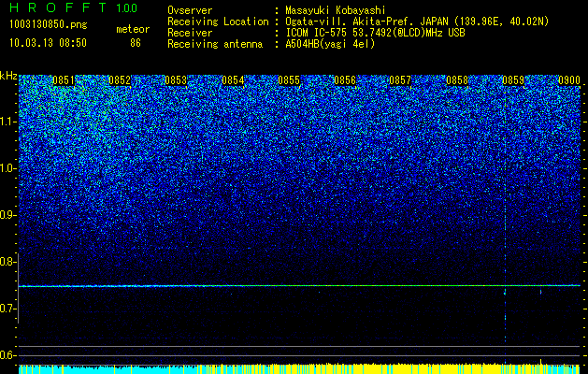Click the HROFFT 1.0.0 title text
This screenshot has height=374, width=588.
pos(74,7)
